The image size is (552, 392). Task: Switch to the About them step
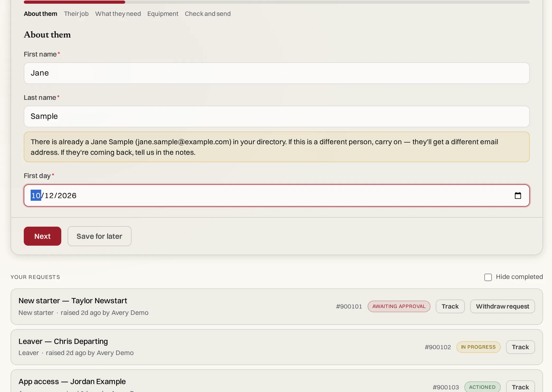tap(40, 14)
